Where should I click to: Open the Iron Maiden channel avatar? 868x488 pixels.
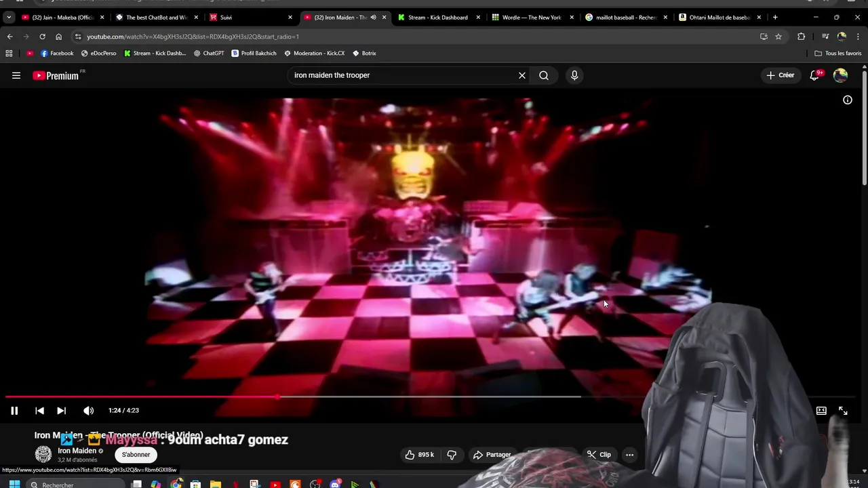(43, 454)
